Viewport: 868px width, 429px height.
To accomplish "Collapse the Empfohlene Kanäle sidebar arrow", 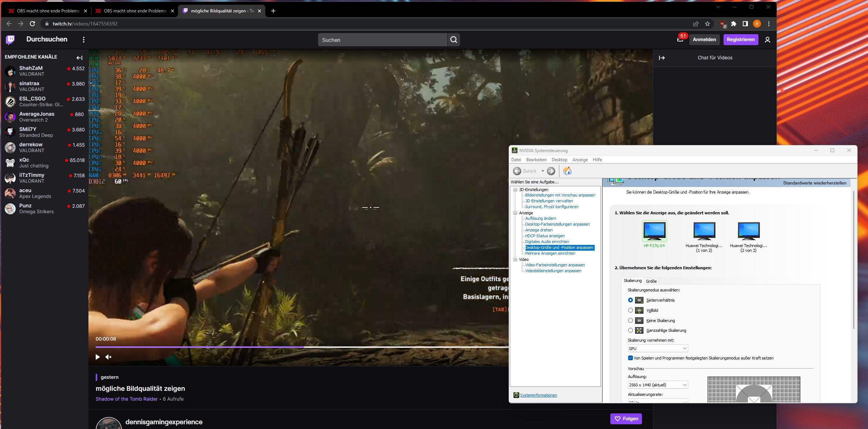I will point(79,57).
